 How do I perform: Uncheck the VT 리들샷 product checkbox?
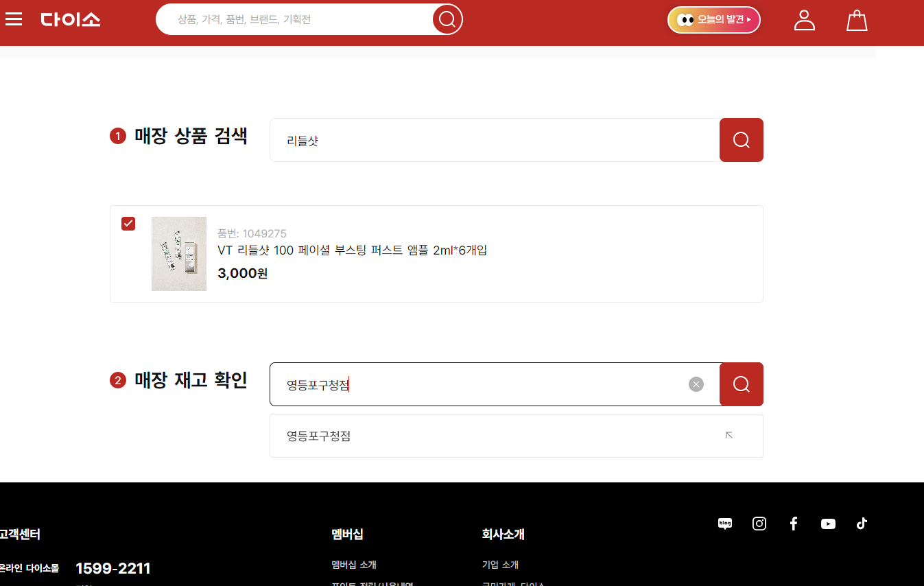(x=128, y=224)
